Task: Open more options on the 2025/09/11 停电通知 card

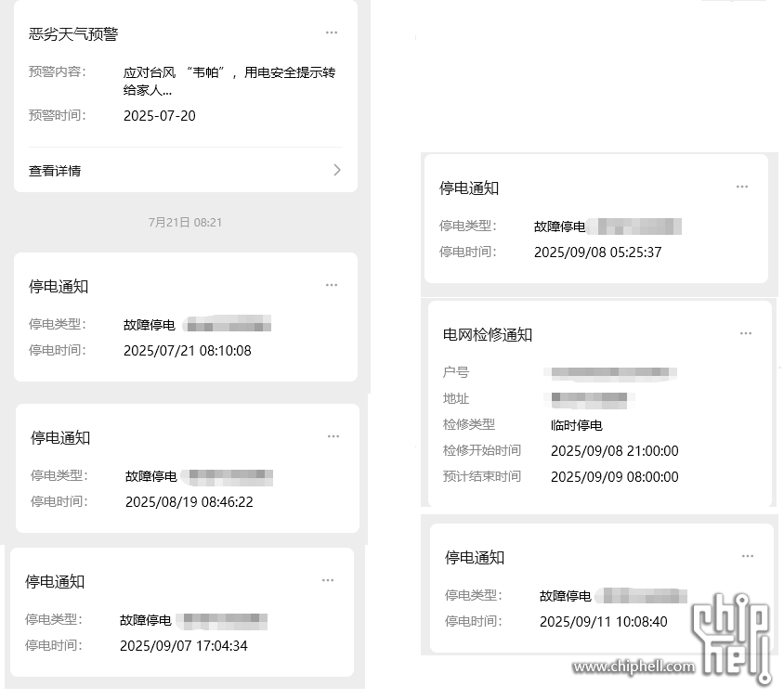Action: 748,556
